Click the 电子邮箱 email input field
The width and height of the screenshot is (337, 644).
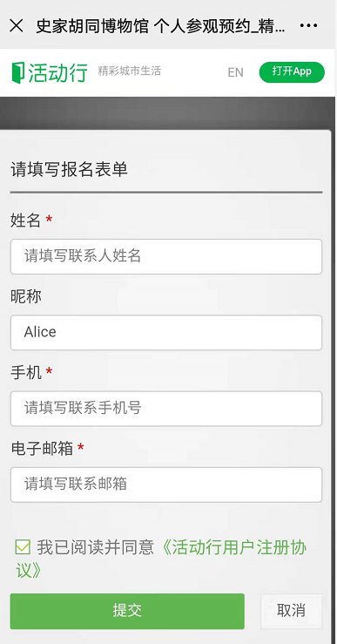pyautogui.click(x=166, y=485)
